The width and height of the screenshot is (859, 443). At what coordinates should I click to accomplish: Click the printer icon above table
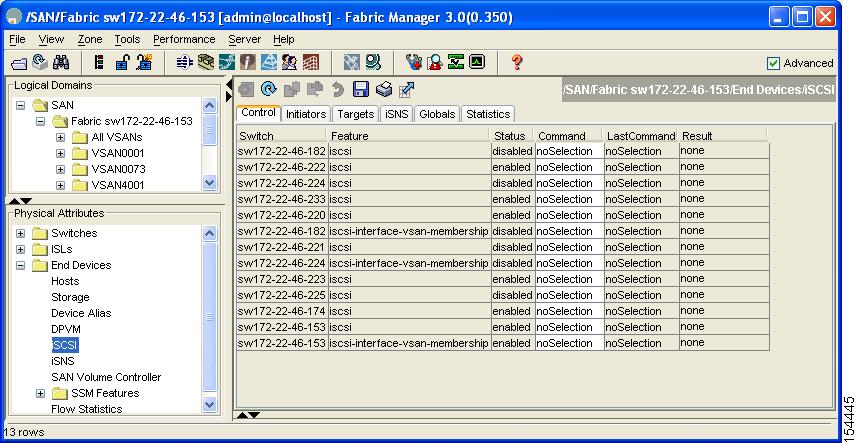383,89
